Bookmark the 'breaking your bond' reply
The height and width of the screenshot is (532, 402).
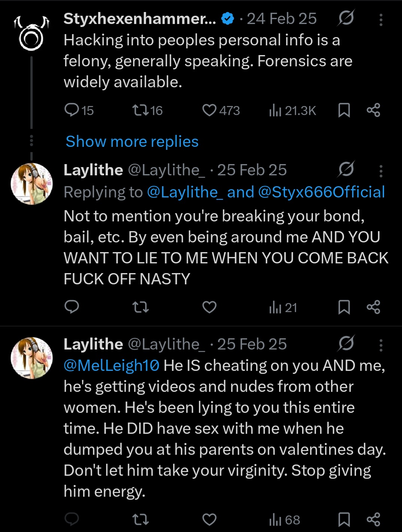pos(344,307)
